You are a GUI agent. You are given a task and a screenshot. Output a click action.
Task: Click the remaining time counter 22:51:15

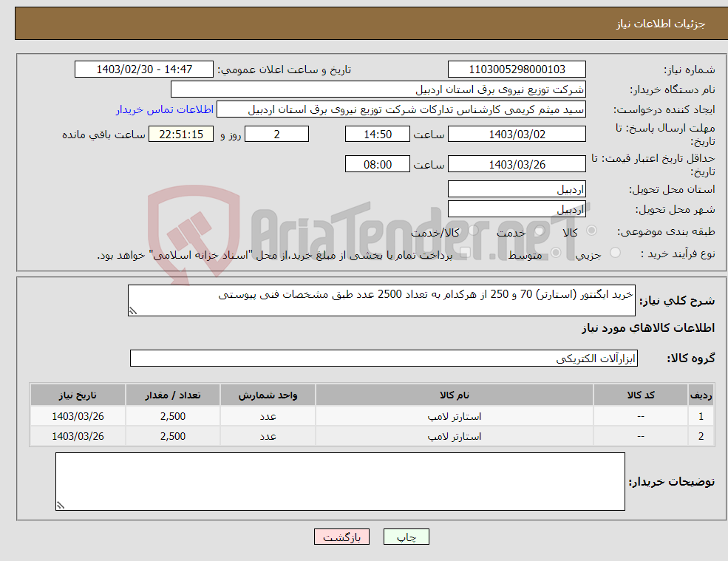(x=181, y=135)
